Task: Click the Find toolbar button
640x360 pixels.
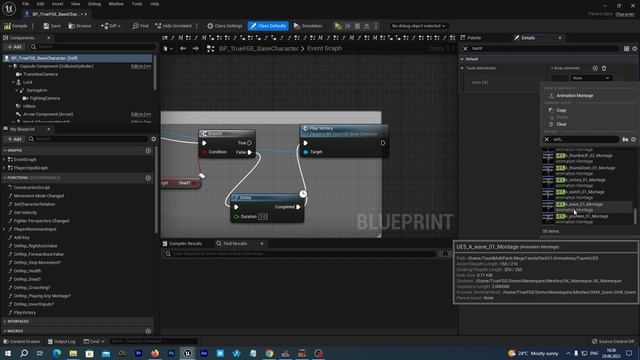Action: tap(140, 26)
